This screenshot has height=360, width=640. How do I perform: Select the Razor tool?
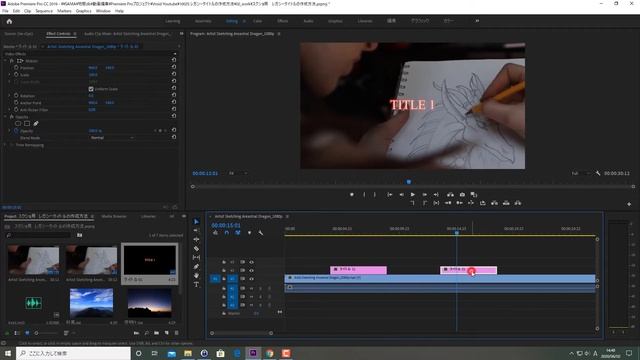point(196,249)
